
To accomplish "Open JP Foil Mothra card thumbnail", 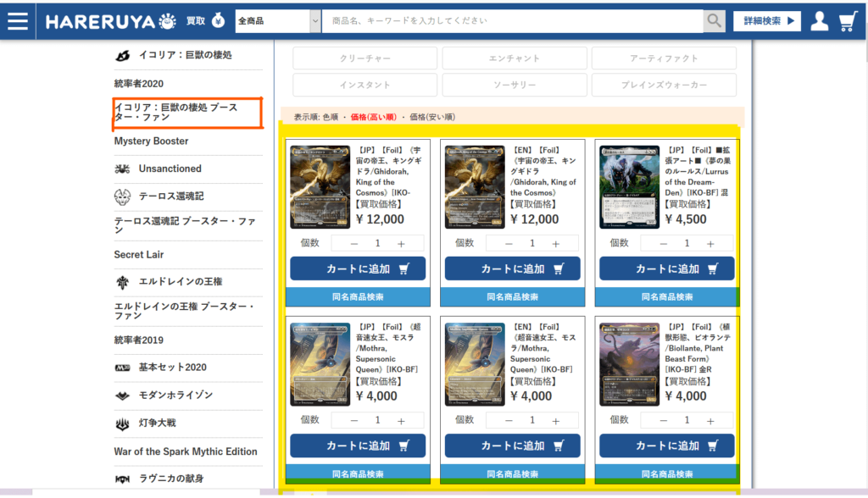I will point(320,364).
